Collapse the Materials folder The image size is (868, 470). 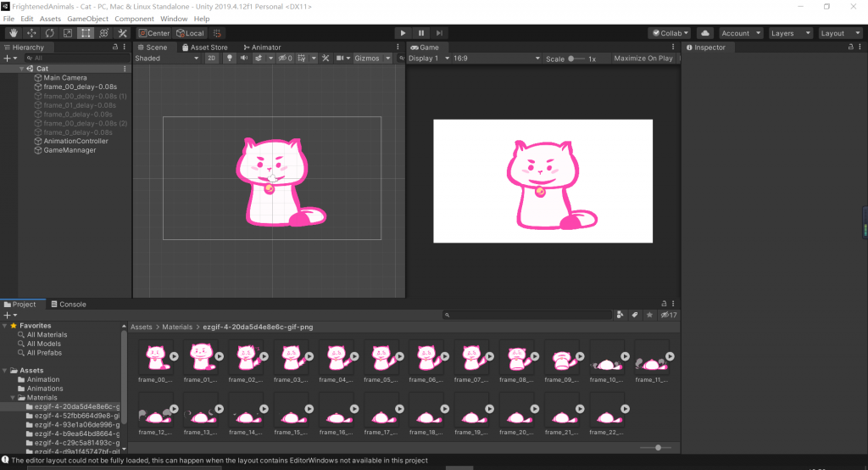coord(13,397)
